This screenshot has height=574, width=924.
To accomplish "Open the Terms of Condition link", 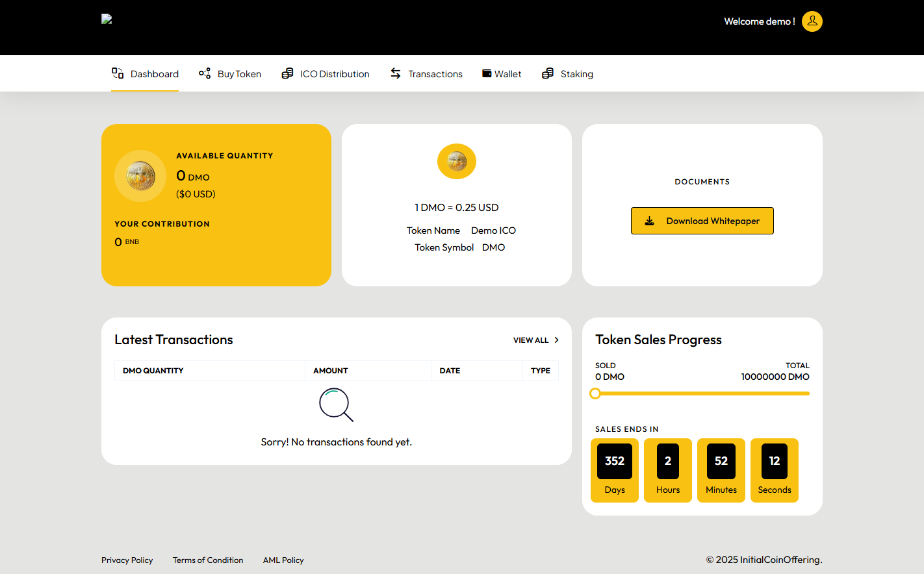I will (208, 560).
